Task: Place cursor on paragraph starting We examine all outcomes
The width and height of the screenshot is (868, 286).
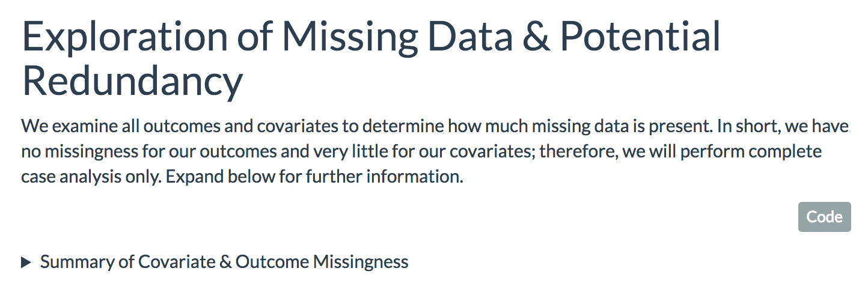Action: (435, 153)
